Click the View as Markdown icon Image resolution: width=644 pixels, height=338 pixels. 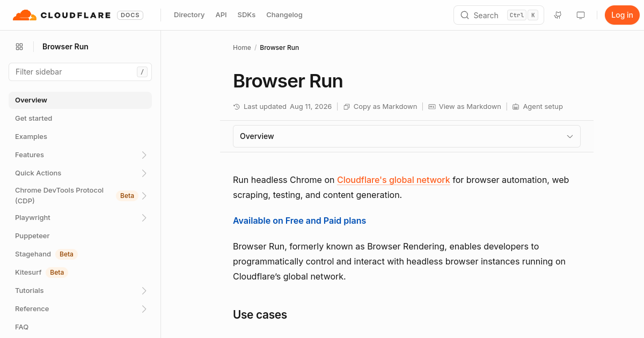pos(432,107)
